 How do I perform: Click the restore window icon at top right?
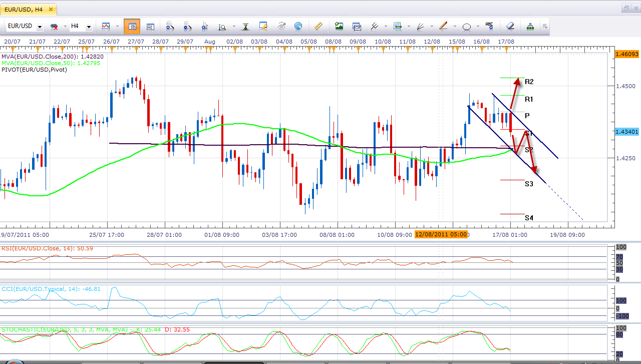[626, 9]
